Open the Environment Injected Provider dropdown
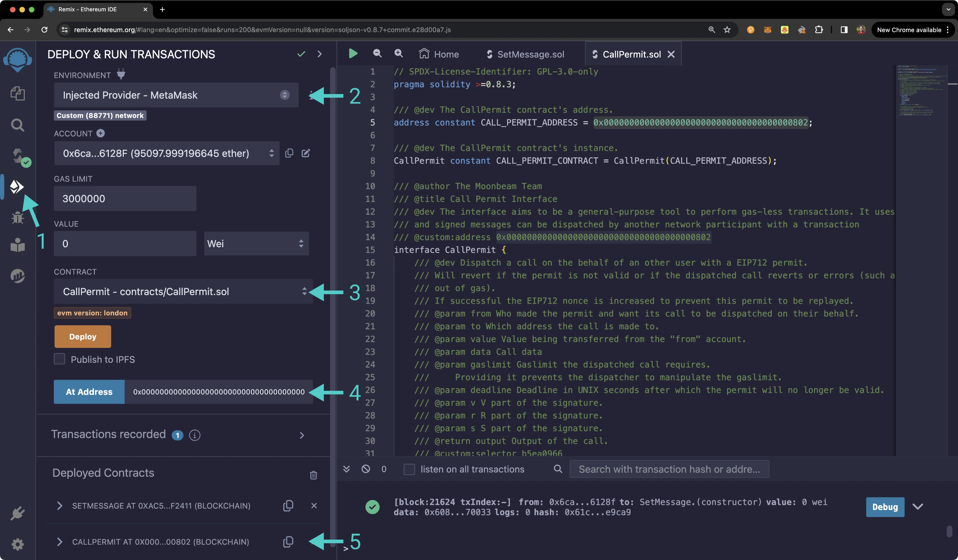Image resolution: width=958 pixels, height=560 pixels. point(176,95)
